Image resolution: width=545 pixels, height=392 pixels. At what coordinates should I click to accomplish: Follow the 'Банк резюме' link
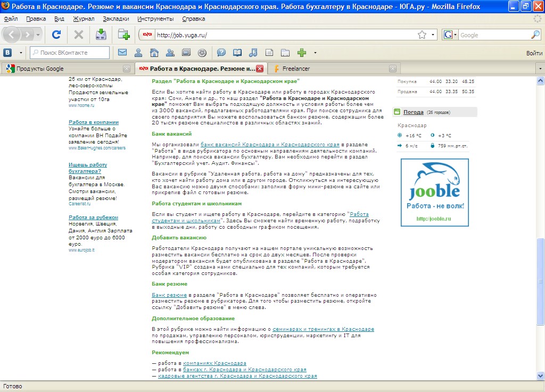[x=169, y=295]
